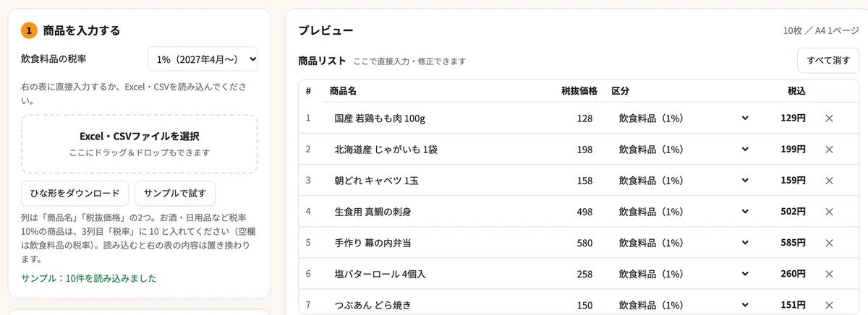This screenshot has width=868, height=315.
Task: Edit the price field showing 498
Action: click(x=574, y=212)
